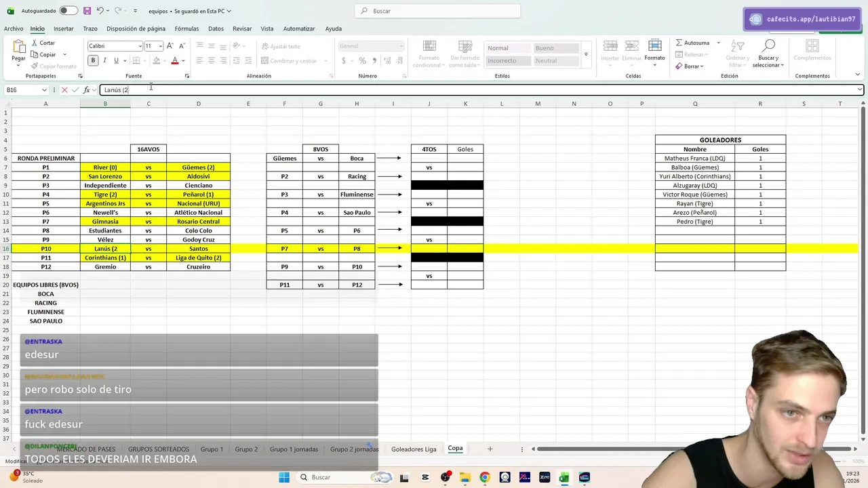The height and width of the screenshot is (488, 868).
Task: Select the Liga de Quito (2) cell
Action: tap(198, 258)
